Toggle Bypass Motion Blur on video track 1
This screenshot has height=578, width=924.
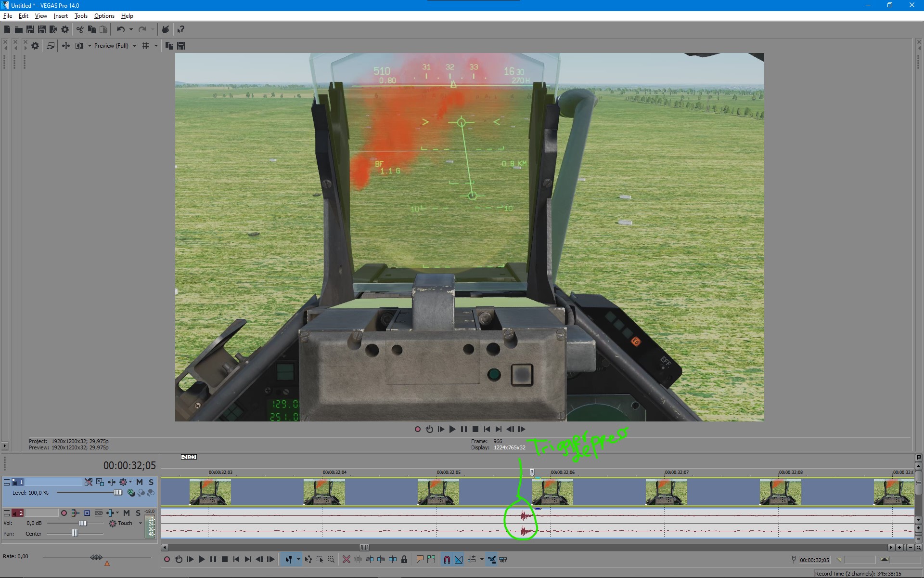[x=88, y=482]
